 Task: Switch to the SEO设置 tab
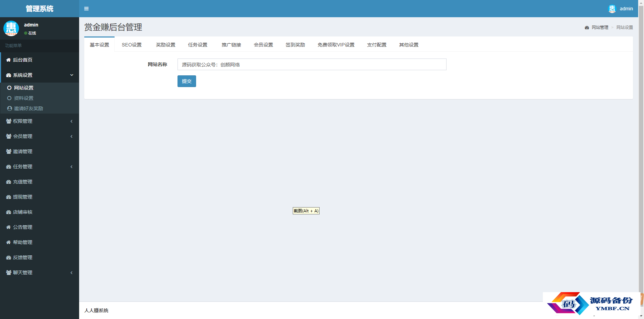point(132,45)
